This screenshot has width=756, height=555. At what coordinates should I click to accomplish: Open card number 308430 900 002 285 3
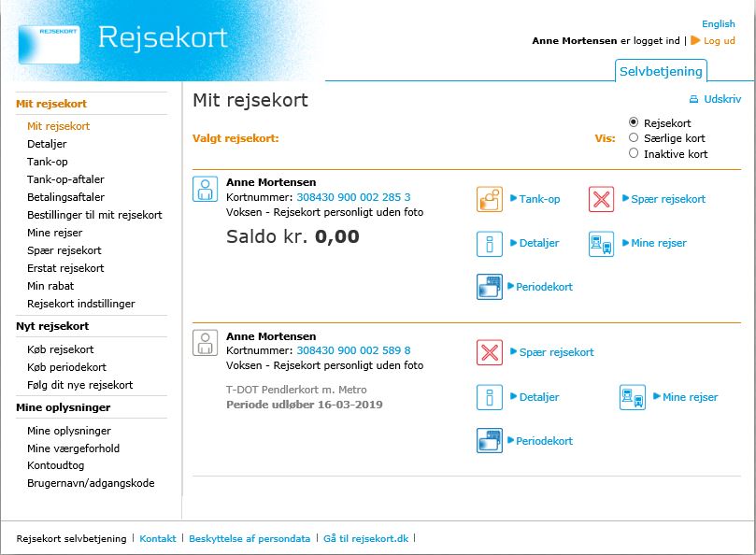point(353,197)
